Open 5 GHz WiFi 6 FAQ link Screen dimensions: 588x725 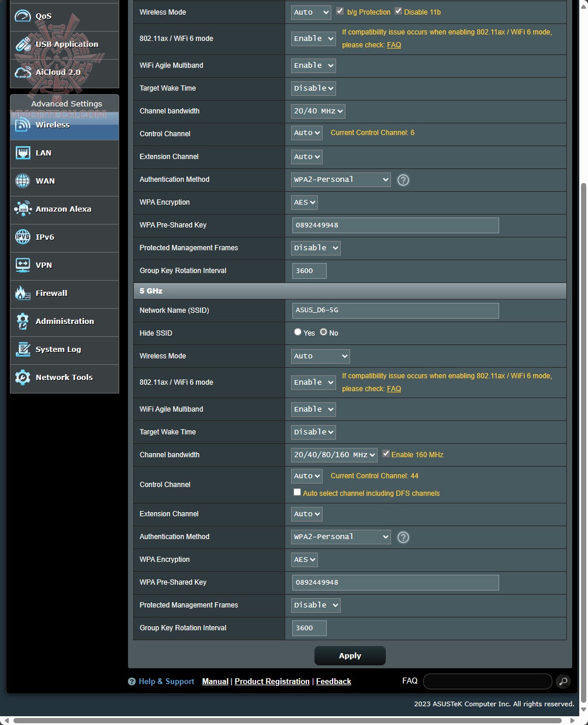[394, 389]
